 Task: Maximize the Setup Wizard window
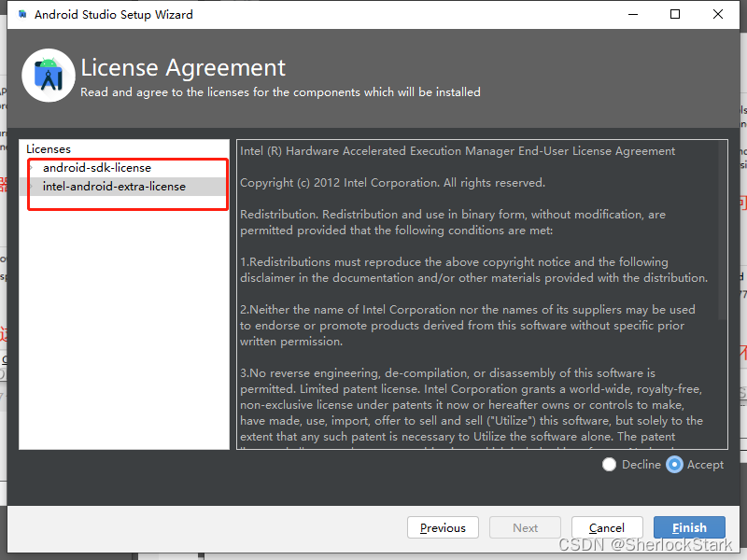(675, 14)
